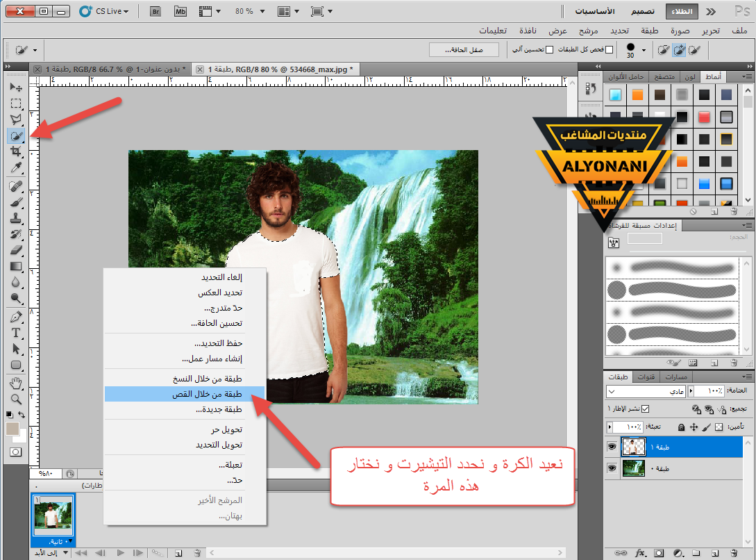Open the fx layer styles button
756x560 pixels.
(x=640, y=553)
